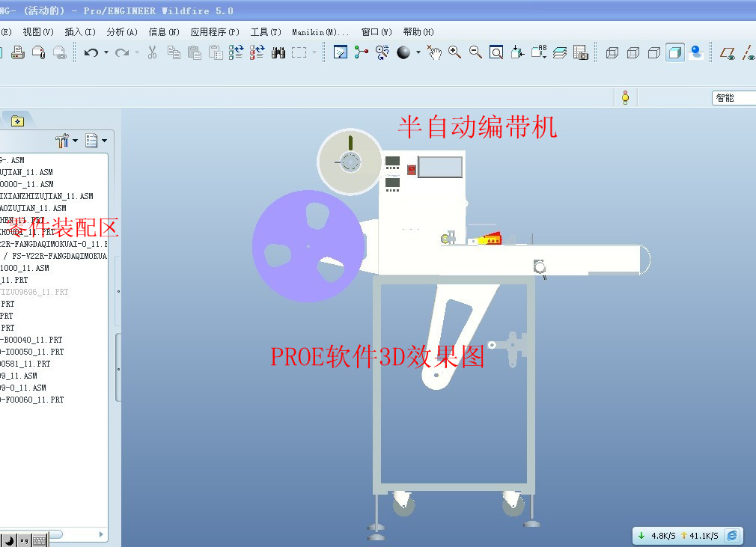
Task: Open the Undo history dropdown arrow
Action: [x=106, y=52]
